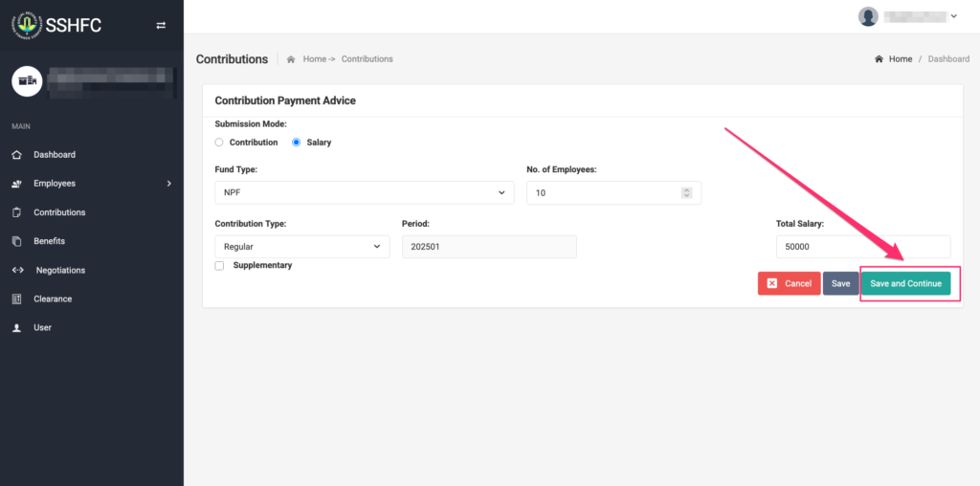
Task: Open the Fund Type NPF dropdown
Action: [364, 192]
